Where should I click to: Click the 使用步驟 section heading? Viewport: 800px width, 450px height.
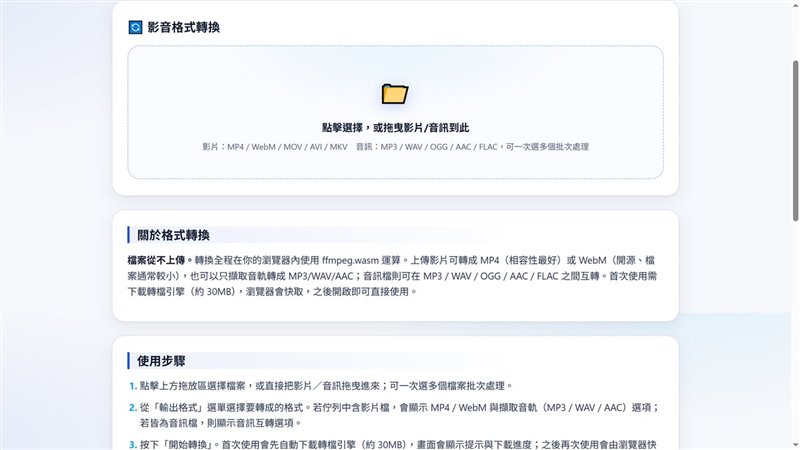pos(161,361)
